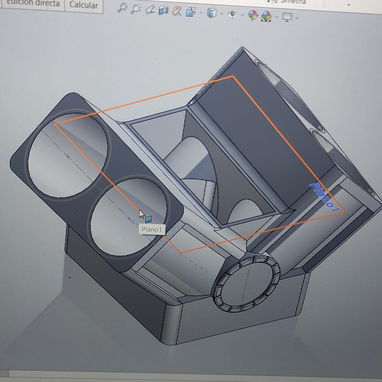Expand the View Orientation dropdown arrow
382x382 pixels.
pyautogui.click(x=200, y=13)
